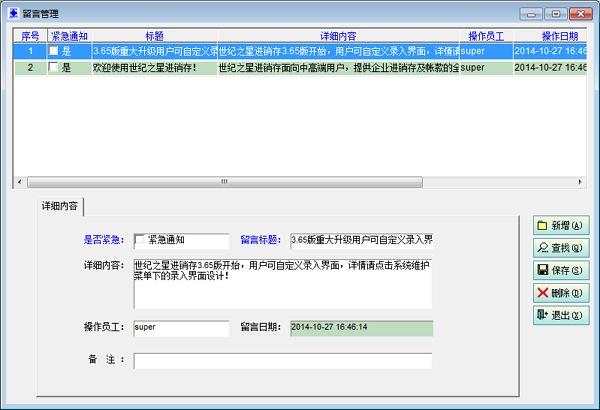Check the 紧急通知 box in details form
This screenshot has height=410, width=600.
pyautogui.click(x=140, y=240)
